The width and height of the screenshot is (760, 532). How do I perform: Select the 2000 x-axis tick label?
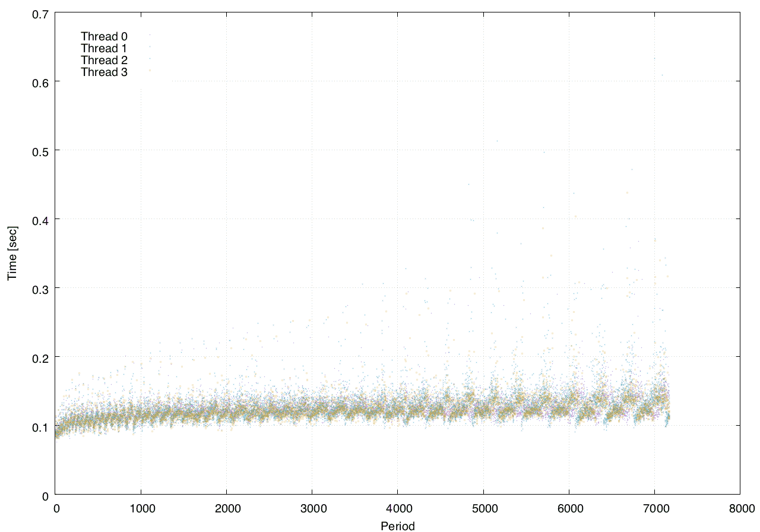point(226,508)
